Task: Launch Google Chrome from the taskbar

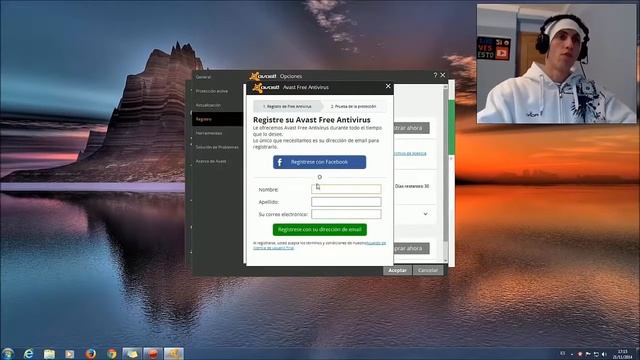Action: click(x=111, y=353)
